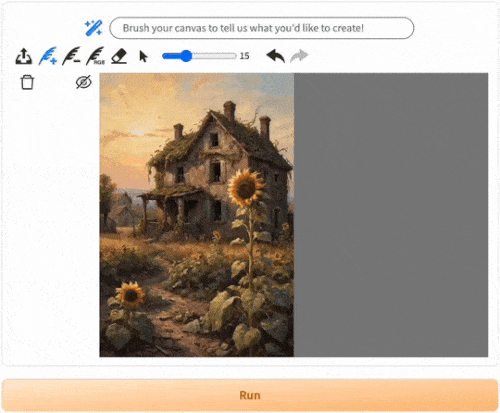Click the farmhouse's top attic window

point(214,140)
